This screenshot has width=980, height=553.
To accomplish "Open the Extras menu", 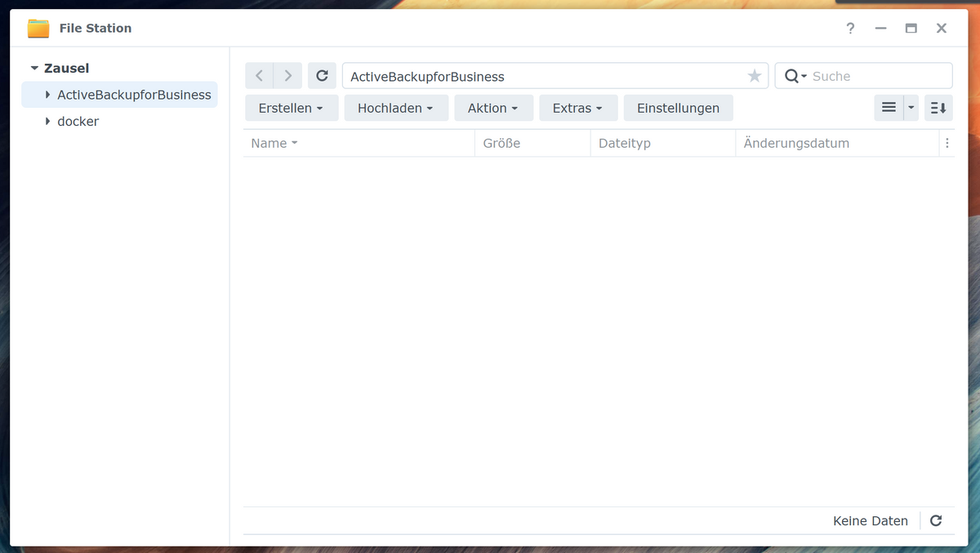I will point(578,108).
